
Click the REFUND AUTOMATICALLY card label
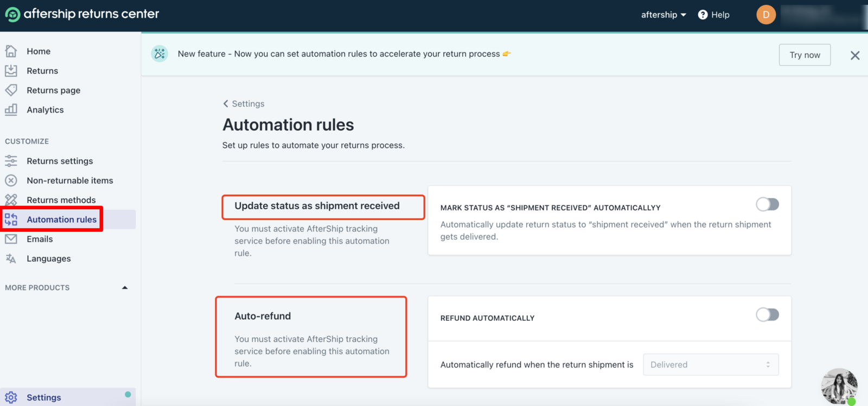click(x=487, y=318)
